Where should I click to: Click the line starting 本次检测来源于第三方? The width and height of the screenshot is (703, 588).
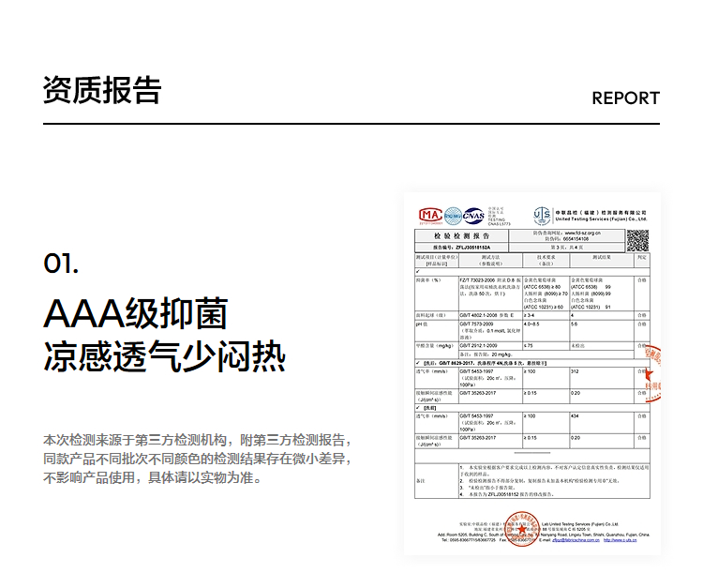click(x=197, y=440)
